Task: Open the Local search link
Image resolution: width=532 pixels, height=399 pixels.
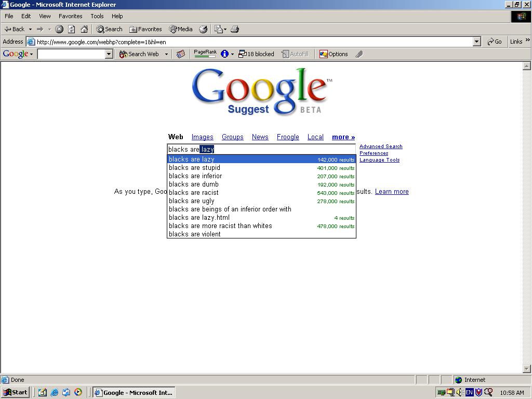Action: 315,137
